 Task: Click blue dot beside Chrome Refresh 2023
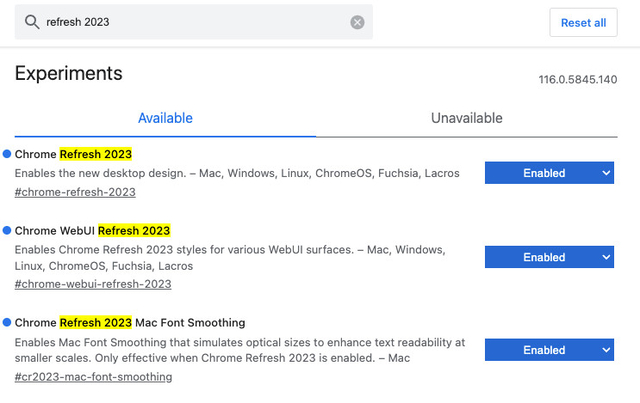tap(7, 154)
